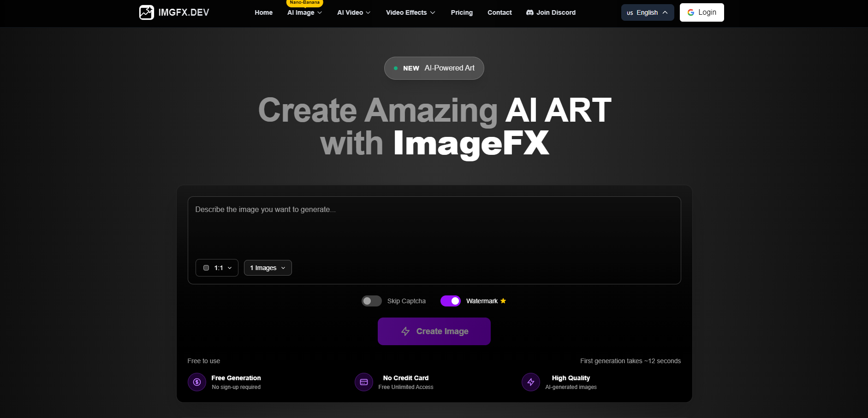Click the US flag in the language selector
The width and height of the screenshot is (868, 418).
point(630,12)
